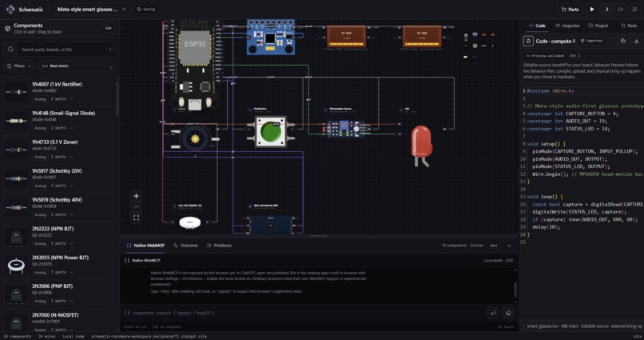644x340 pixels.
Task: Focus the component.search command input
Action: pos(304,313)
